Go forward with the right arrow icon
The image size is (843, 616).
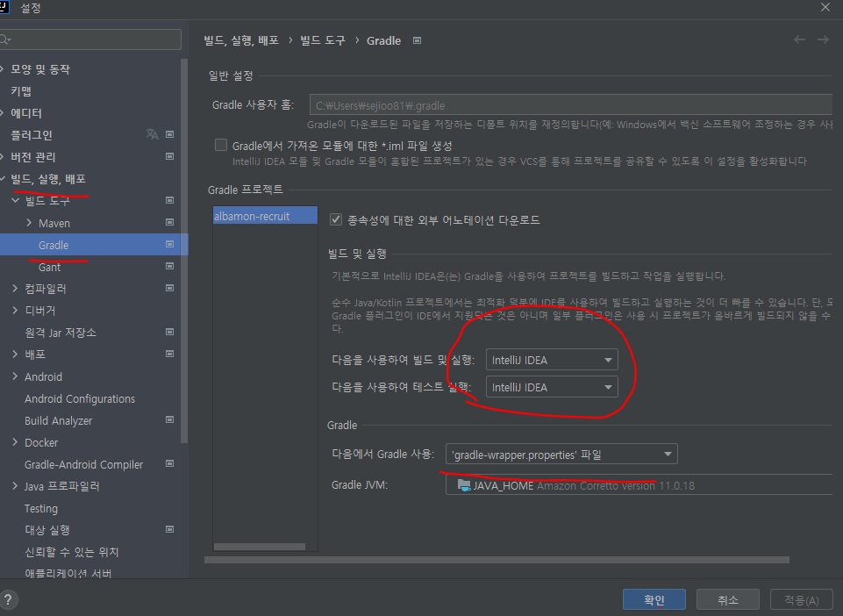[x=823, y=39]
